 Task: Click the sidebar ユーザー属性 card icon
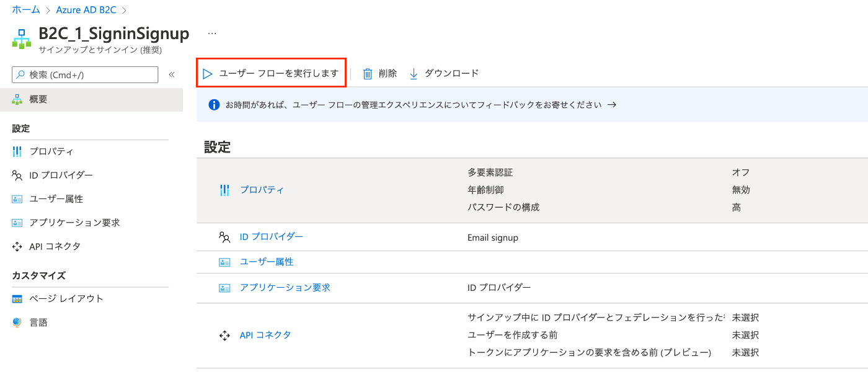[17, 199]
